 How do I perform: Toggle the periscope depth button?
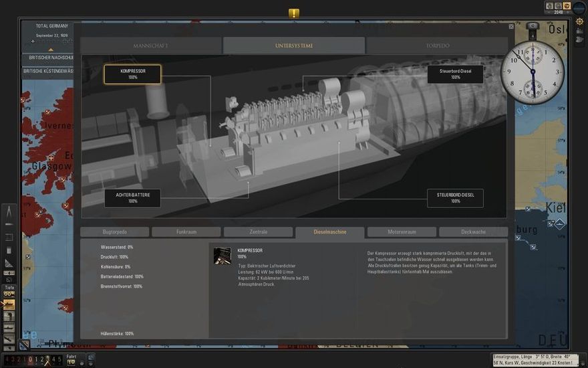9,316
